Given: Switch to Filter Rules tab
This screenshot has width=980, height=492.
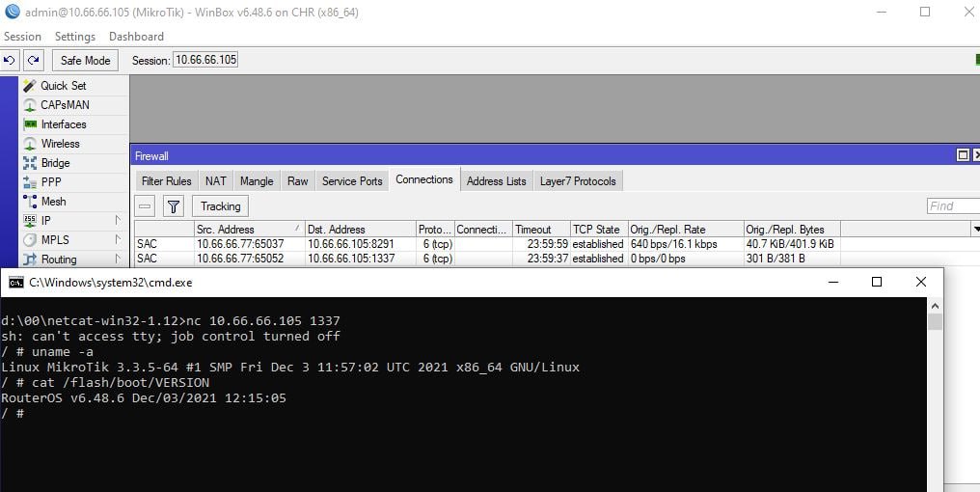Looking at the screenshot, I should coord(166,181).
